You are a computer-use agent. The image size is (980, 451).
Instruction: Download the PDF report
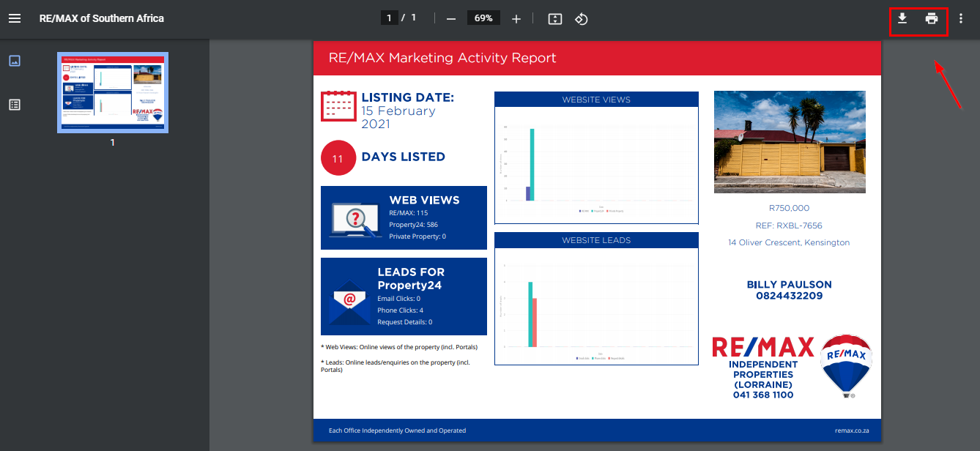[x=902, y=18]
